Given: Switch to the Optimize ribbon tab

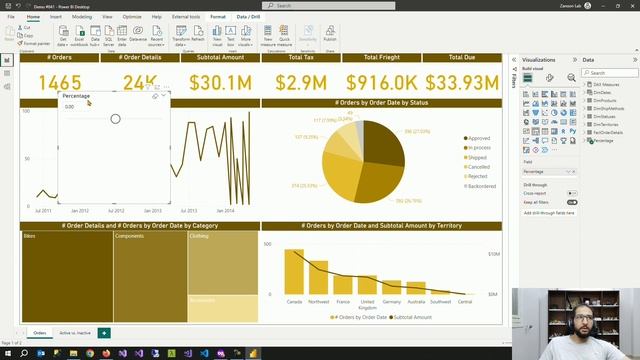Looking at the screenshot, I should click(132, 17).
